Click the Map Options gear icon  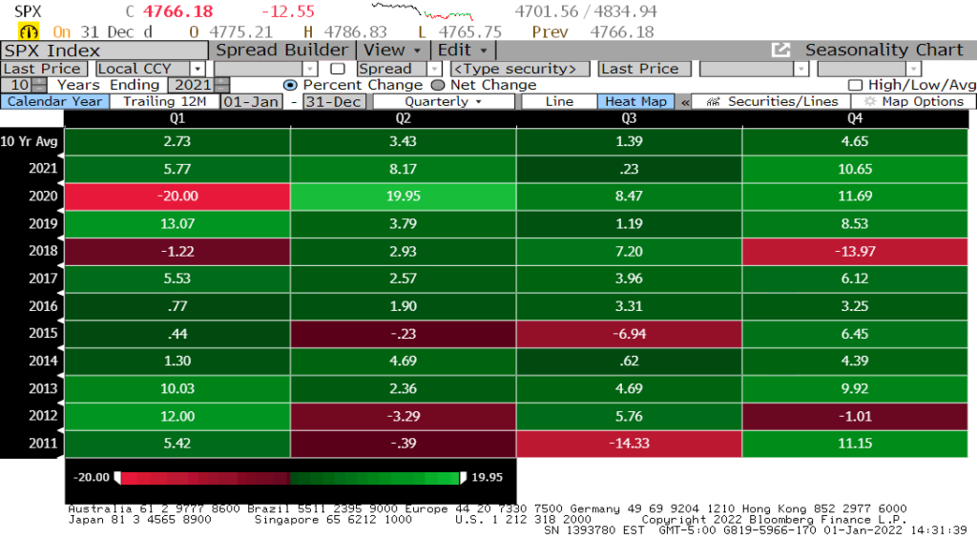[x=870, y=101]
